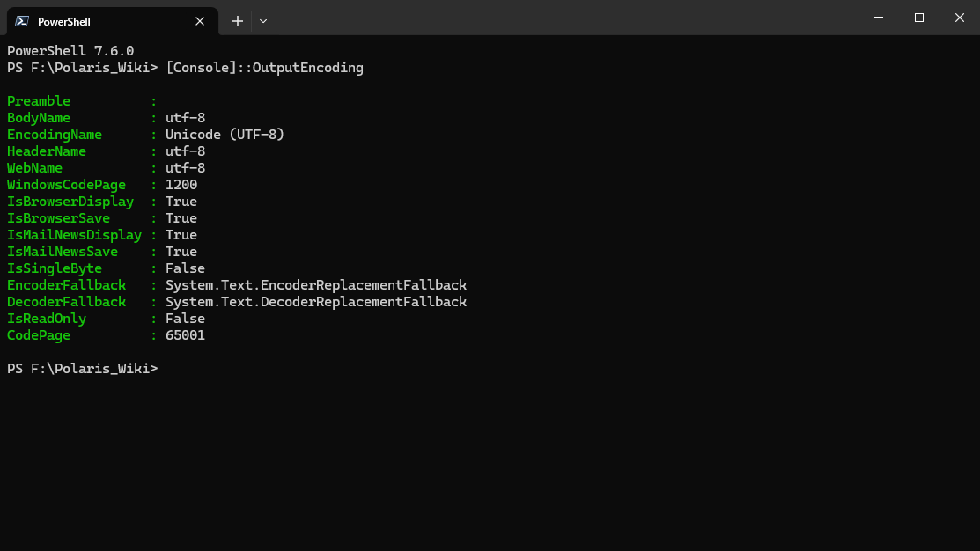980x551 pixels.
Task: Click the Preamble property label
Action: pos(39,101)
